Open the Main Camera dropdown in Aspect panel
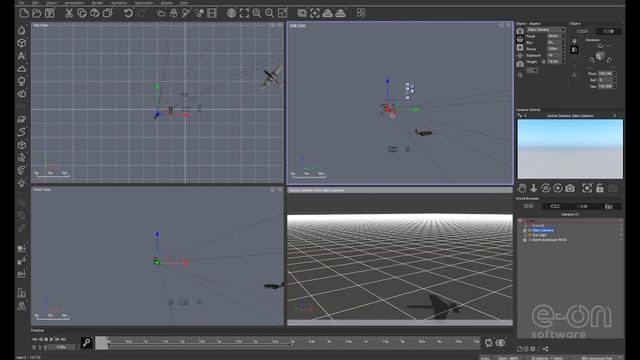The width and height of the screenshot is (640, 360). [x=546, y=30]
